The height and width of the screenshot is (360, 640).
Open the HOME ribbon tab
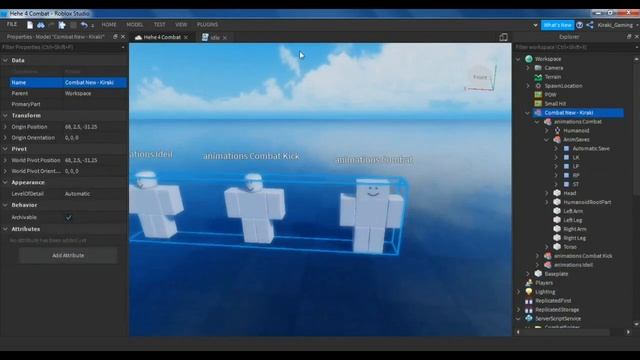coord(109,24)
